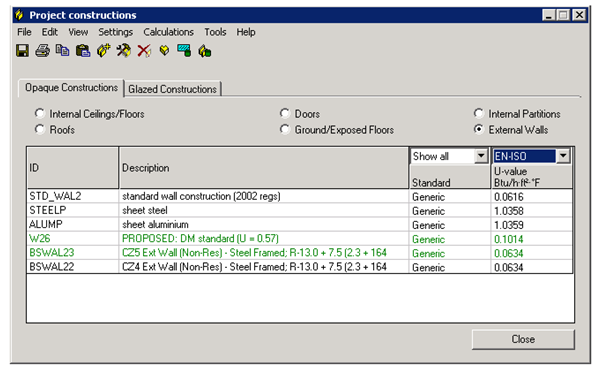
Task: Open the Help menu
Action: (x=246, y=32)
